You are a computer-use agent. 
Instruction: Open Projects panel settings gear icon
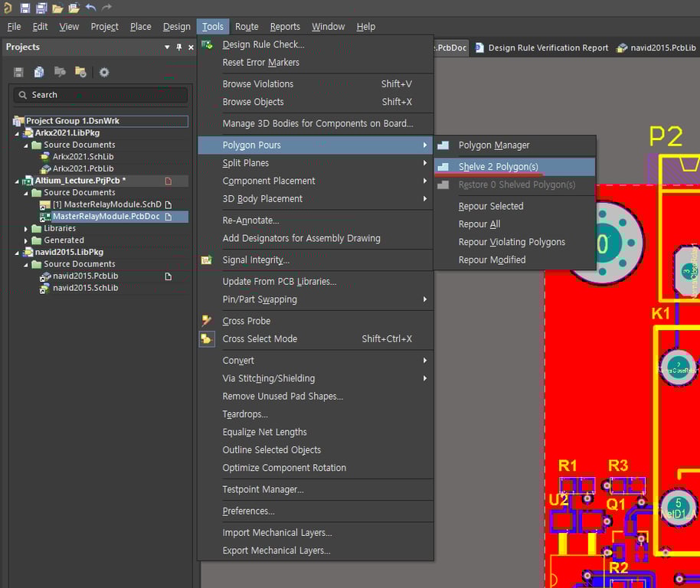[x=105, y=72]
